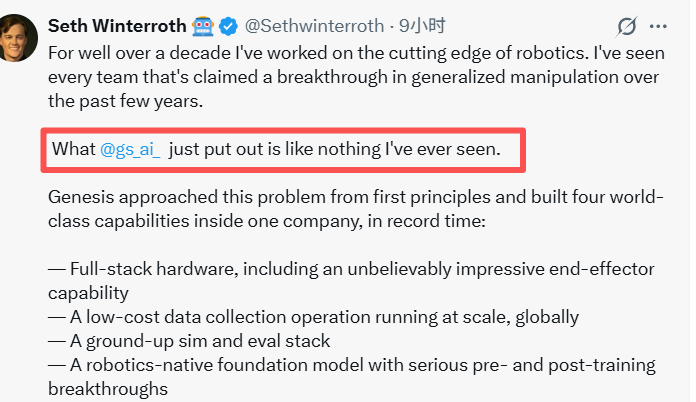Image resolution: width=696 pixels, height=402 pixels.
Task: Click the standalone word "capability"
Action: coord(88,293)
